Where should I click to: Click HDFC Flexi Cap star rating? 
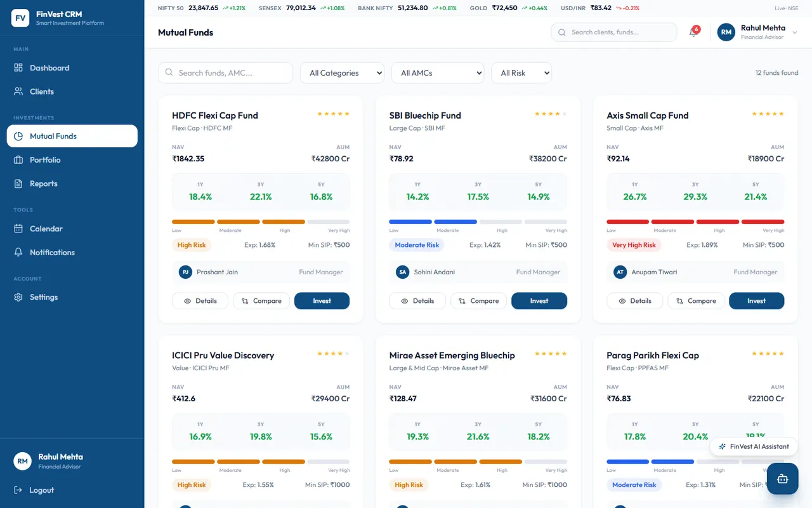334,114
